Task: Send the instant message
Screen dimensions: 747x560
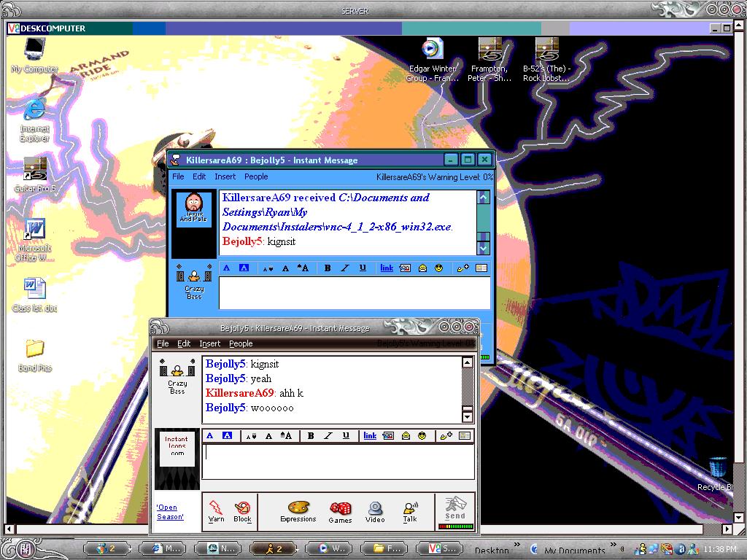Action: point(455,508)
